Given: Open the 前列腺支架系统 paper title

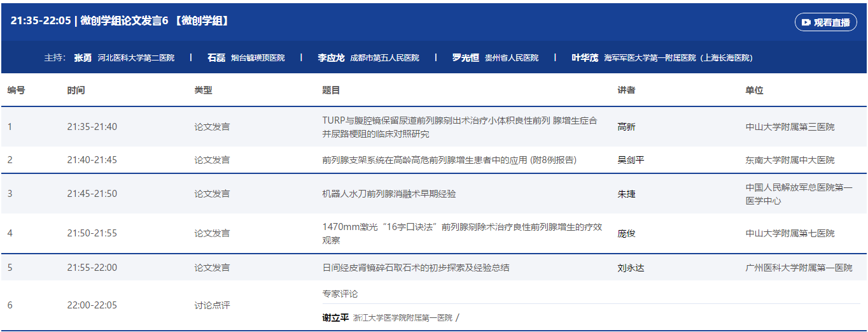Looking at the screenshot, I should click(449, 160).
